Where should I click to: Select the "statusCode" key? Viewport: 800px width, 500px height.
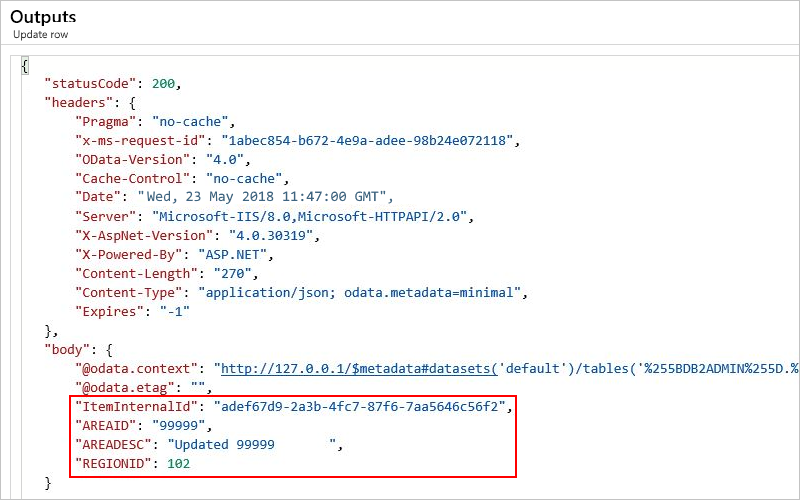(x=91, y=84)
